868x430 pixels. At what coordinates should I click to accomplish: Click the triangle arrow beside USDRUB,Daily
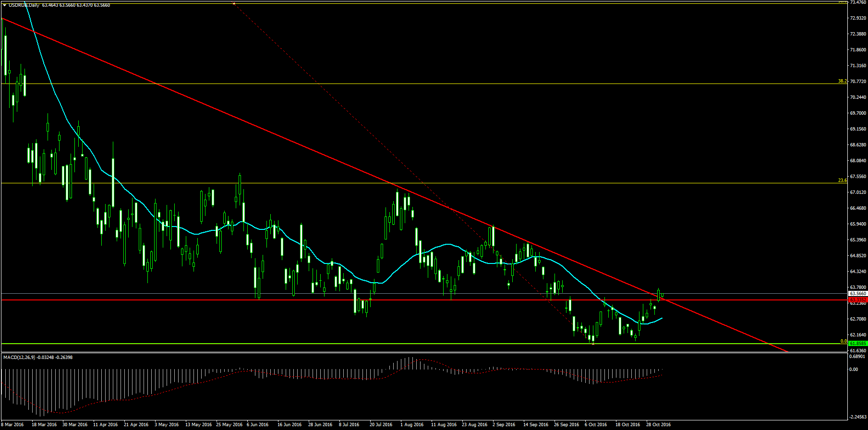tap(4, 5)
